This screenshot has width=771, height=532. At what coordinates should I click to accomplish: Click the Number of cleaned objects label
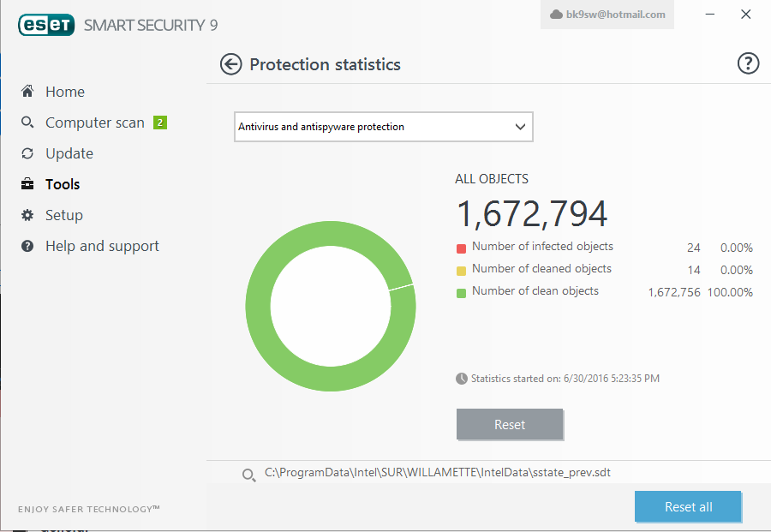pyautogui.click(x=541, y=269)
